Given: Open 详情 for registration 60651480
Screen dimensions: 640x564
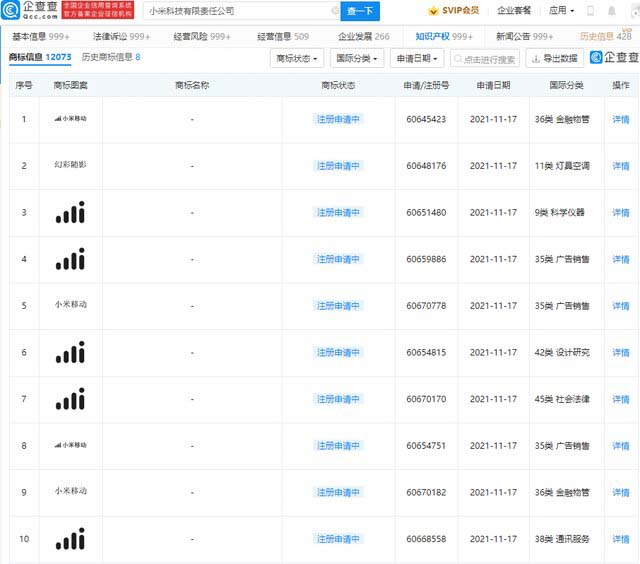Looking at the screenshot, I should click(x=621, y=213).
